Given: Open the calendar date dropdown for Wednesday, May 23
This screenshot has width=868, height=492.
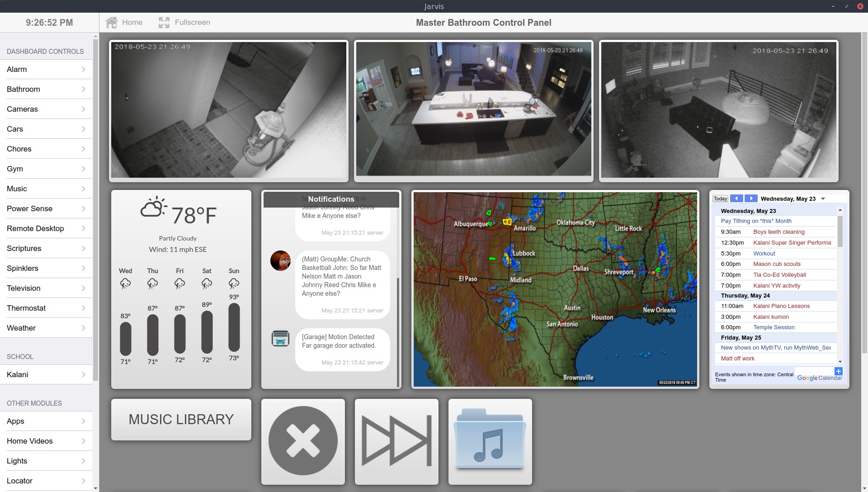Looking at the screenshot, I should (823, 198).
